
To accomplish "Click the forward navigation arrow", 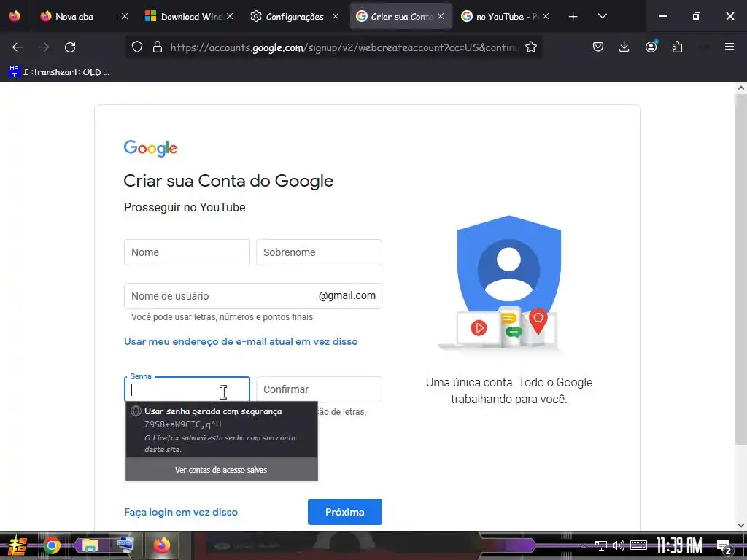I will (x=44, y=47).
